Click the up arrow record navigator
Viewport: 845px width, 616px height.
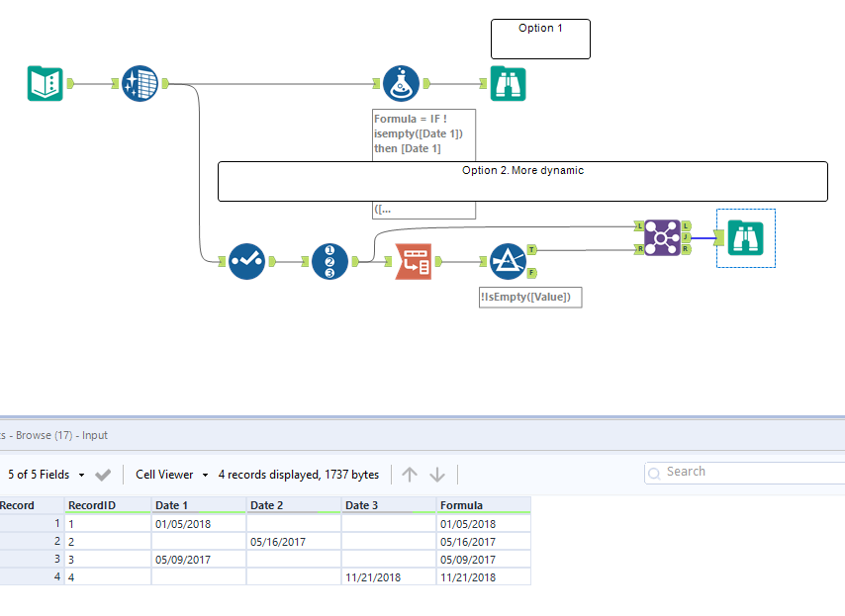[x=409, y=474]
